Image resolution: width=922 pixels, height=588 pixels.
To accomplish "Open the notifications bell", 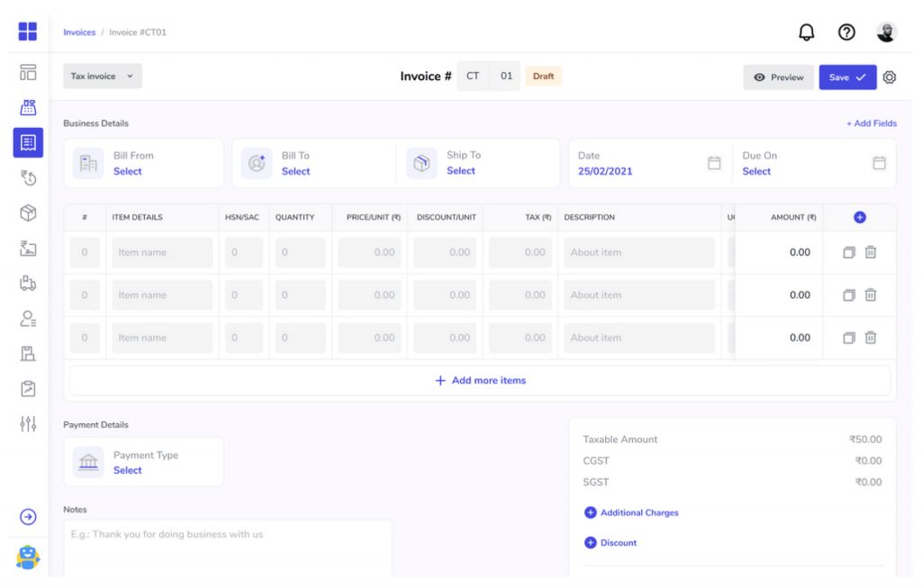I will pyautogui.click(x=807, y=32).
